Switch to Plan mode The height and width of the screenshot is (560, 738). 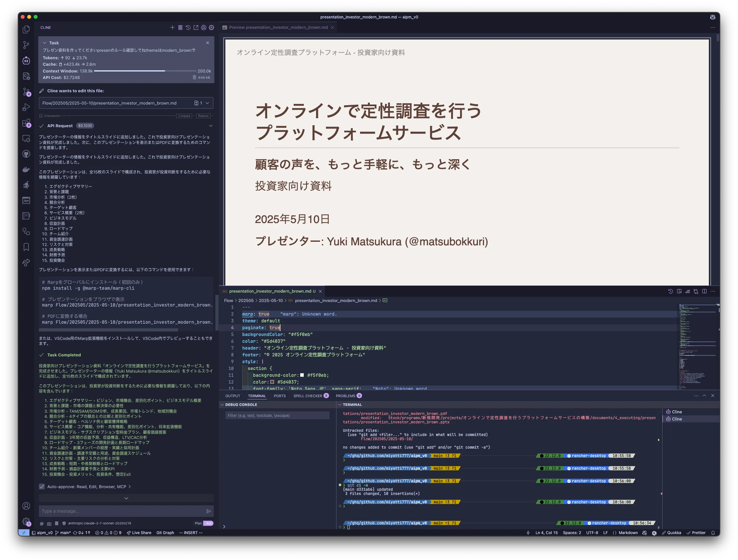coord(198,523)
